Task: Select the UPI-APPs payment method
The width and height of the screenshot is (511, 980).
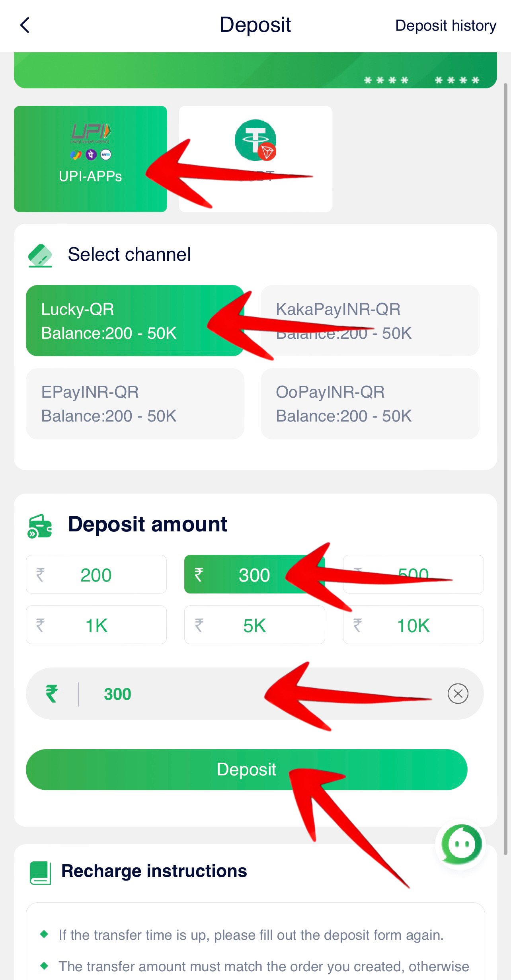Action: tap(90, 159)
